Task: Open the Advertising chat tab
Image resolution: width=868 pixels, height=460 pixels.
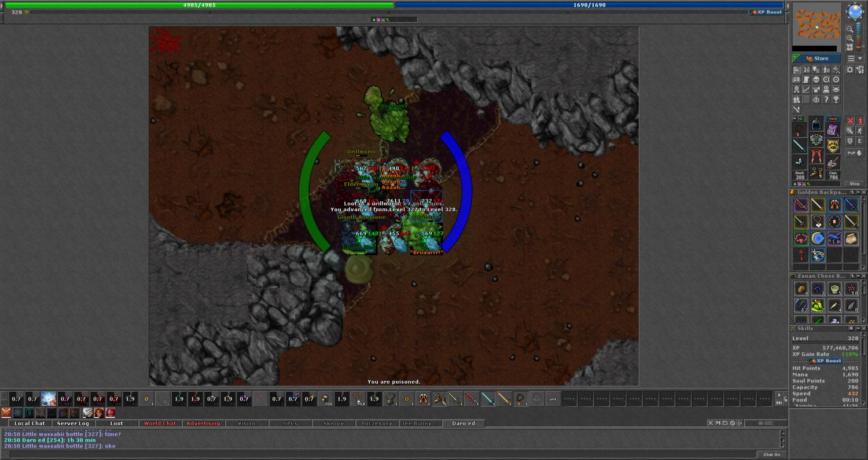Action: click(x=203, y=424)
